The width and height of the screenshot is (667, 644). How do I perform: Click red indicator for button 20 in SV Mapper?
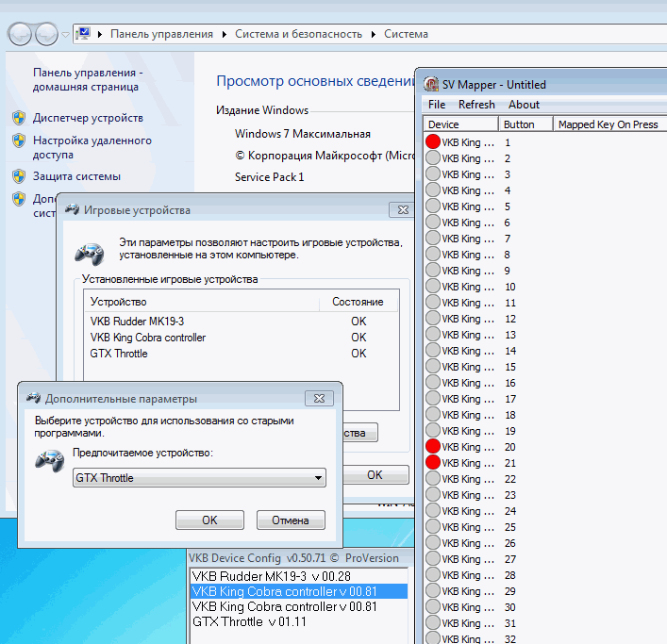(433, 446)
